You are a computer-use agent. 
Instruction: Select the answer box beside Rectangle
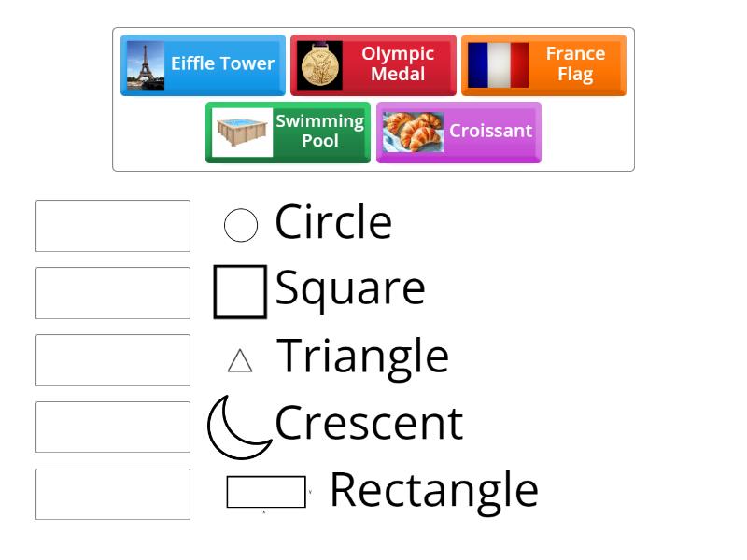click(x=112, y=495)
